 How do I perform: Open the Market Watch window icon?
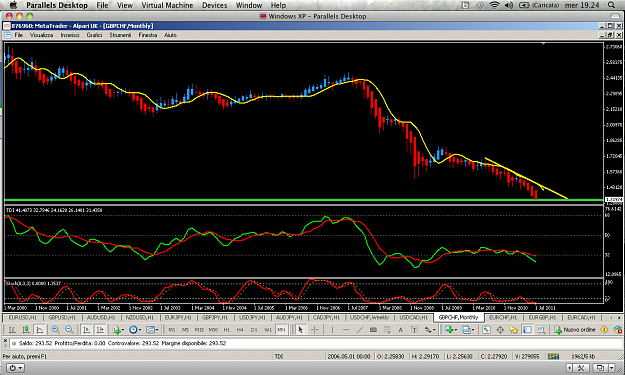click(486, 330)
